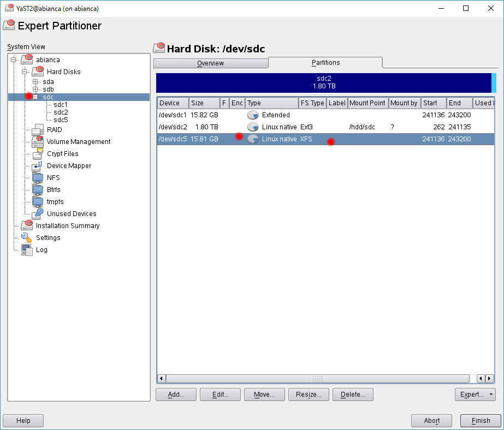The height and width of the screenshot is (430, 504).
Task: Click the NFS folder icon
Action: point(38,177)
